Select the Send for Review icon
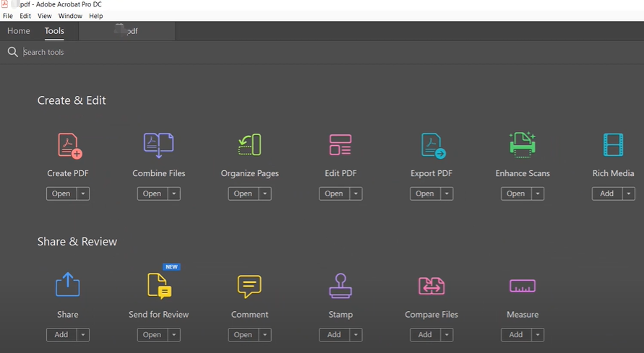Image resolution: width=644 pixels, height=353 pixels. (x=159, y=285)
